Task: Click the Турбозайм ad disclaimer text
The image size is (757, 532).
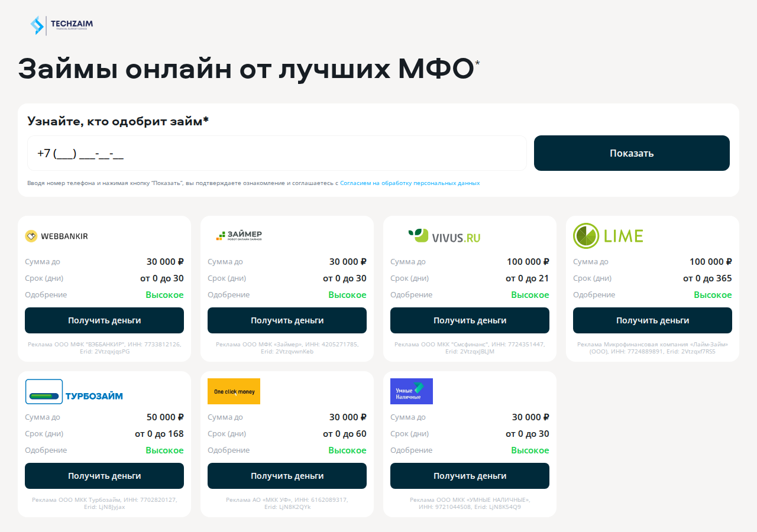Action: pyautogui.click(x=104, y=503)
